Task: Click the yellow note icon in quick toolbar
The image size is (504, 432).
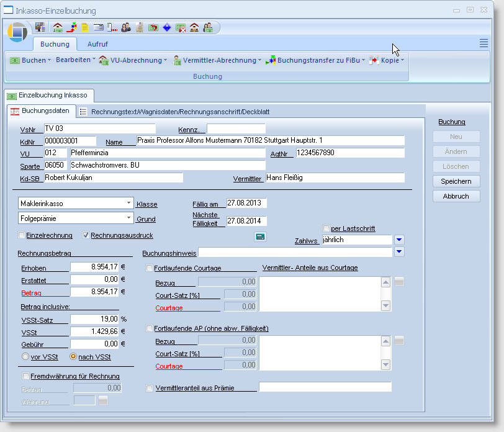Action: click(85, 27)
